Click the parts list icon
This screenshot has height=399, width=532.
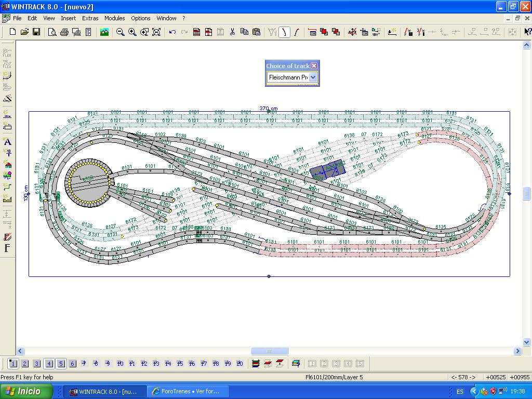pos(88,32)
